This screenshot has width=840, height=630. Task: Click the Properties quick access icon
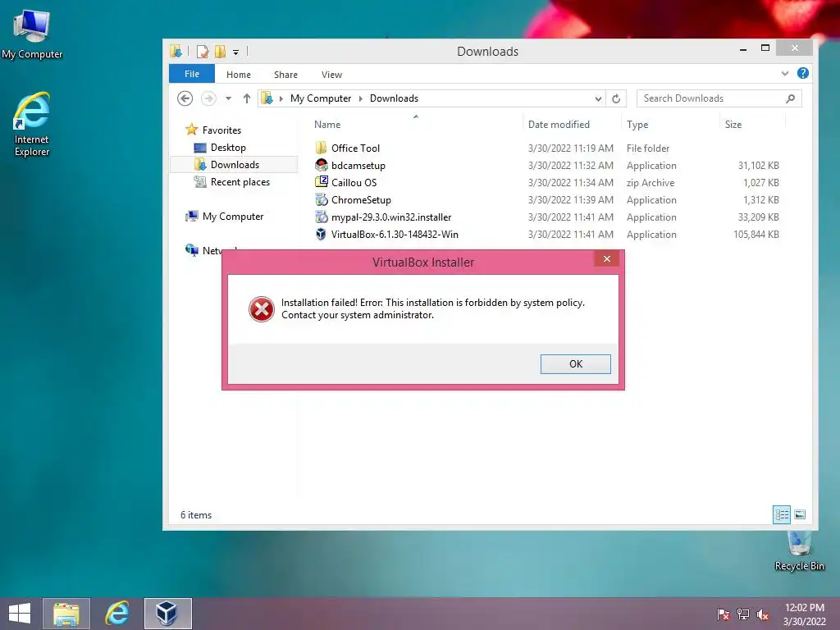pos(202,52)
